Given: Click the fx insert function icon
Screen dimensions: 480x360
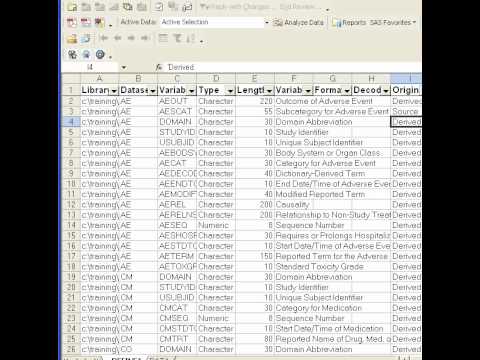Looking at the screenshot, I should pyautogui.click(x=159, y=67).
